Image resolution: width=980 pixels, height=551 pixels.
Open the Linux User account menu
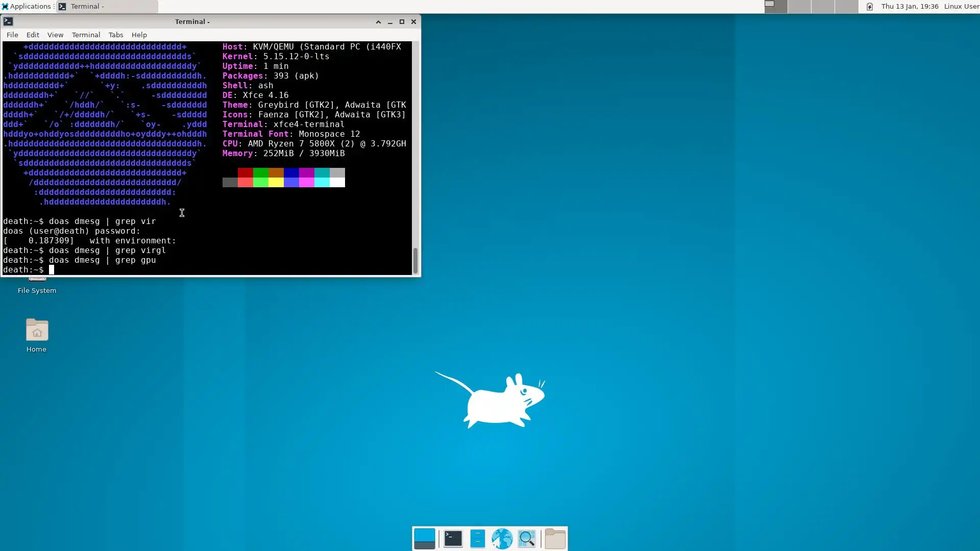961,6
